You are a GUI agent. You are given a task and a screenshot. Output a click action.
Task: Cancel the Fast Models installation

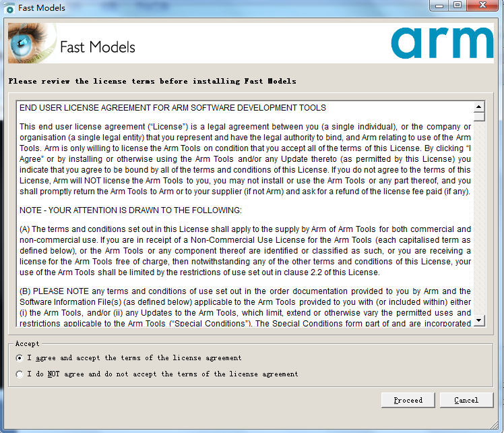(x=466, y=400)
